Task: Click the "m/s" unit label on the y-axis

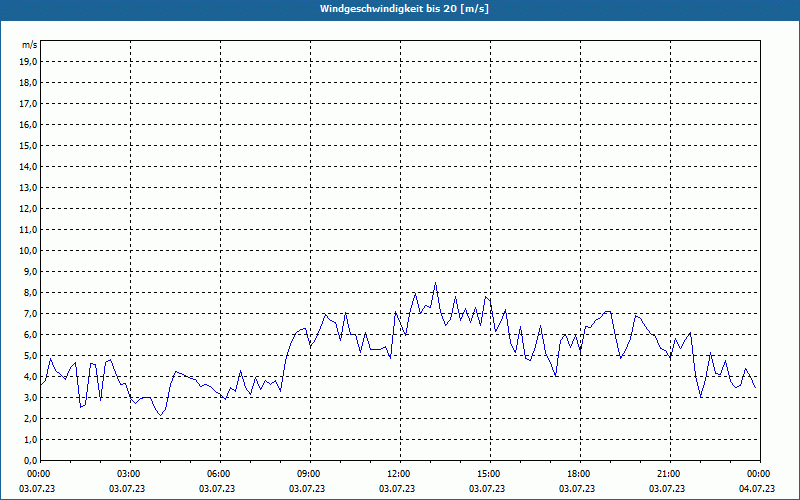Action: pos(30,45)
